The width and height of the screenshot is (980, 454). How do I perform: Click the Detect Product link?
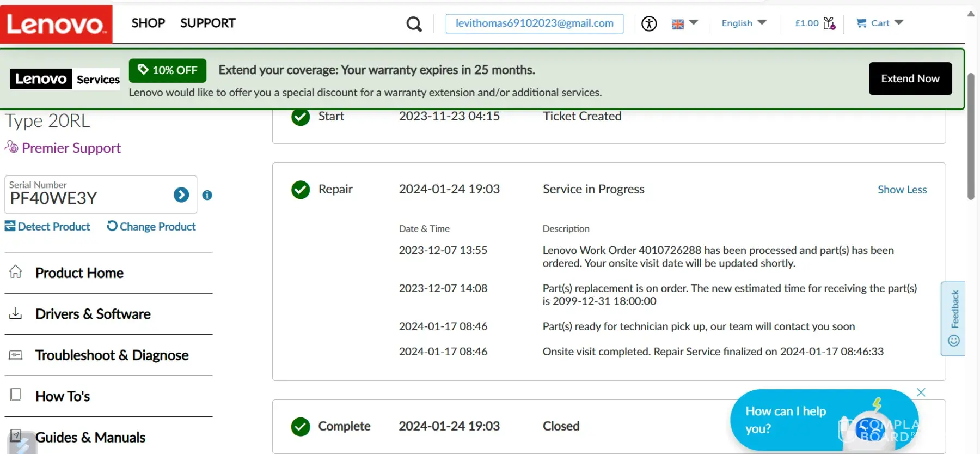point(54,227)
